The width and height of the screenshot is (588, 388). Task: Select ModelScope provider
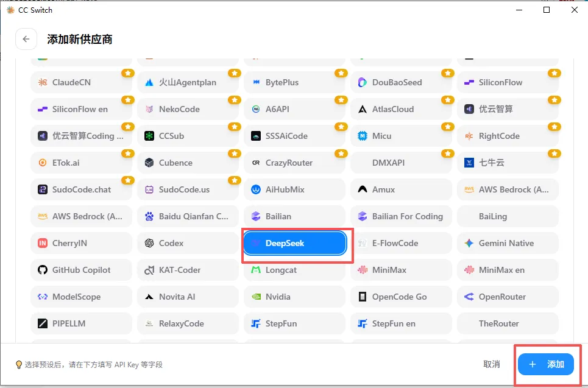coord(82,297)
